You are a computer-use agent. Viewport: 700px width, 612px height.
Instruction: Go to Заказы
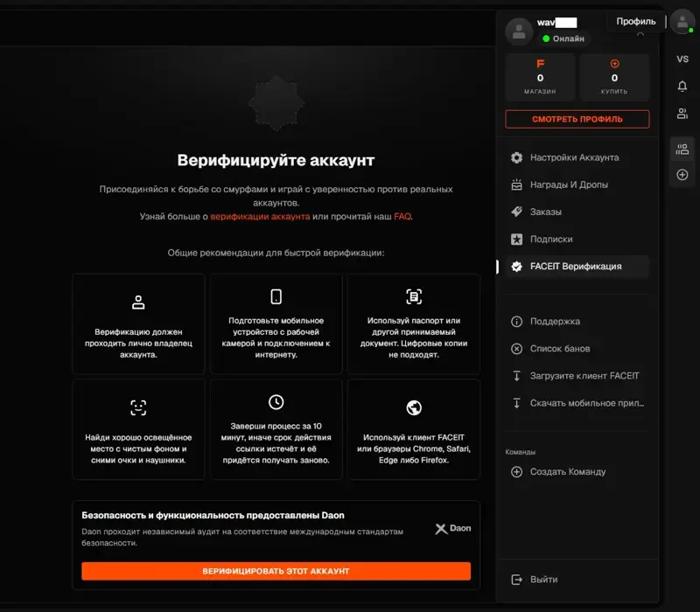point(577,212)
